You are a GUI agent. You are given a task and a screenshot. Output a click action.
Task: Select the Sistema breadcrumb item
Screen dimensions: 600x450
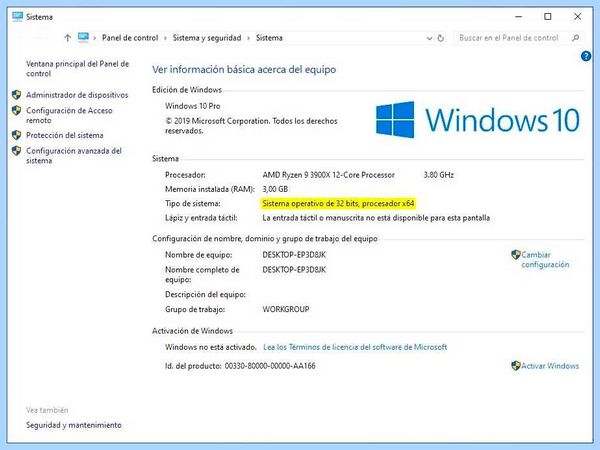tap(269, 38)
